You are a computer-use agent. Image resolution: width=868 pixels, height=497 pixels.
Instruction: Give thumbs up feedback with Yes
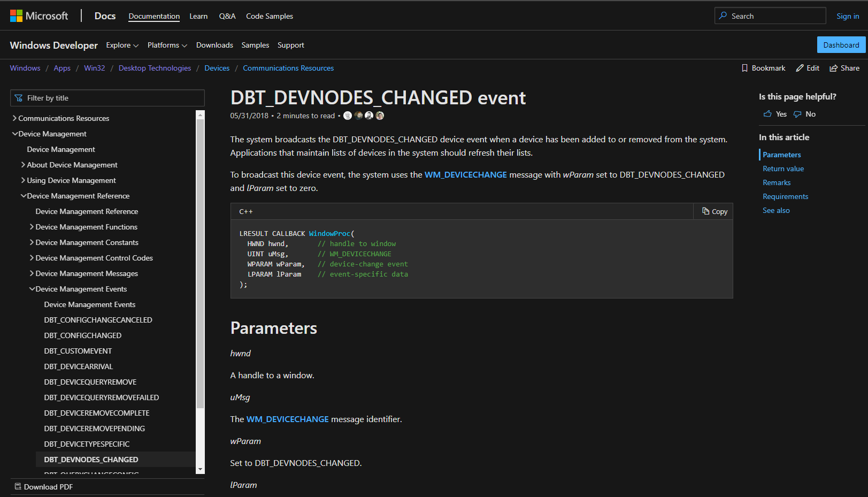point(774,113)
